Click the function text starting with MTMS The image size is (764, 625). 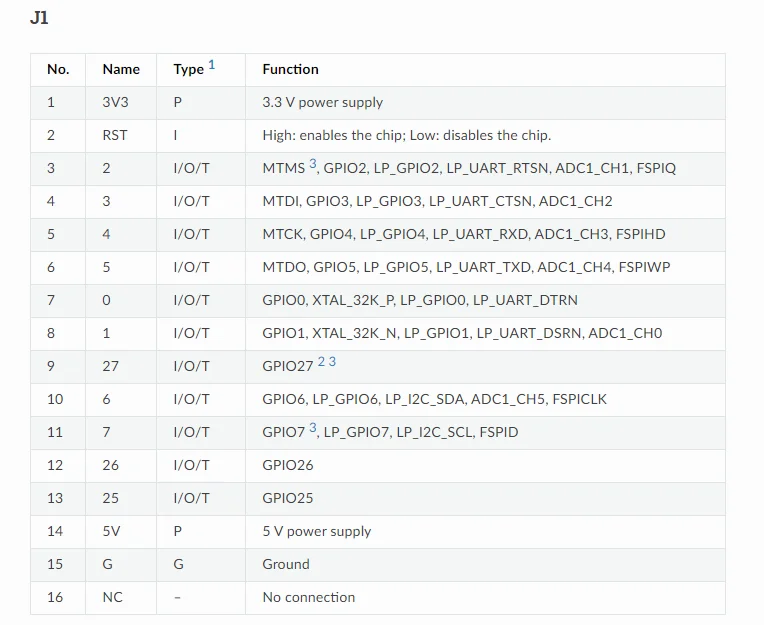point(469,168)
